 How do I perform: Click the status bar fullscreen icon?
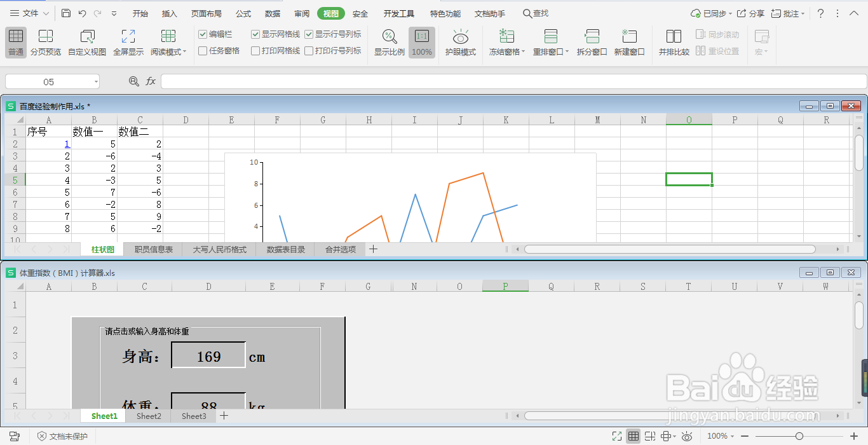click(x=616, y=436)
